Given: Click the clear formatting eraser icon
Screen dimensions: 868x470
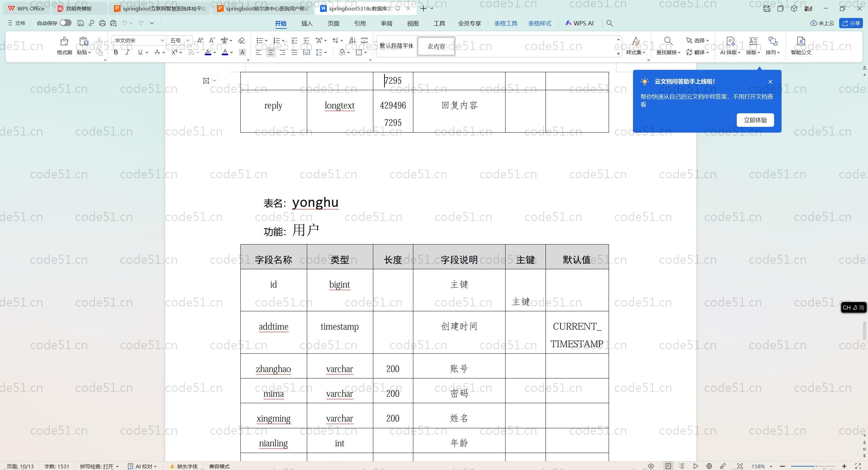Looking at the screenshot, I should [241, 40].
